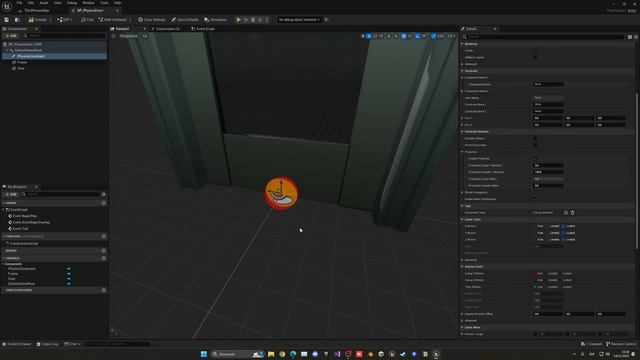Image resolution: width=640 pixels, height=360 pixels.
Task: Toggle Enable Mass Conditioning checkbox
Action: click(x=535, y=199)
